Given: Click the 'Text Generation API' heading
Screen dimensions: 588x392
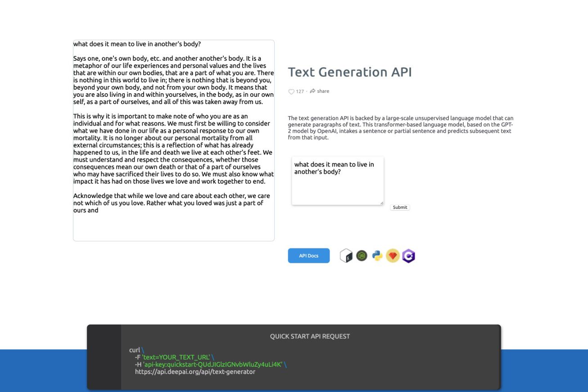Looking at the screenshot, I should pos(350,72).
